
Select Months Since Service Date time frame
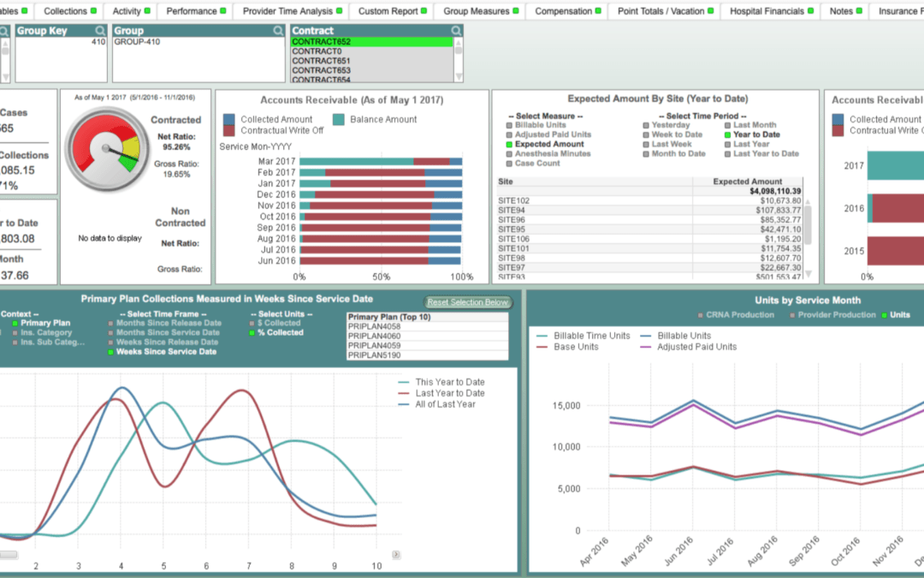coord(168,332)
